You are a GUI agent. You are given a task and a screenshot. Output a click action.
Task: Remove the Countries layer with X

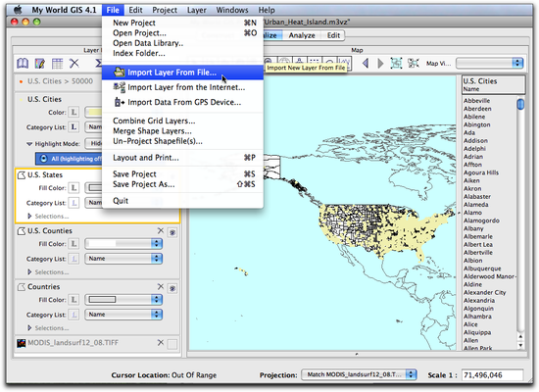(161, 286)
